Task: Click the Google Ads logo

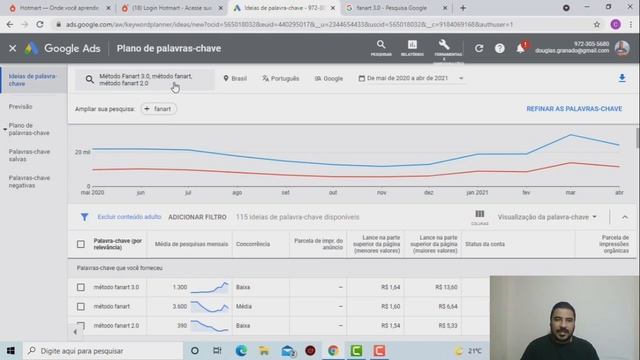Action: [62, 48]
